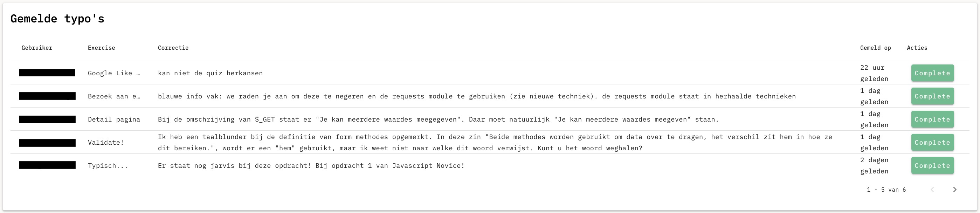Open the Bezoek aan e… exercise entry
Viewport: 980px width, 213px height.
[x=114, y=96]
